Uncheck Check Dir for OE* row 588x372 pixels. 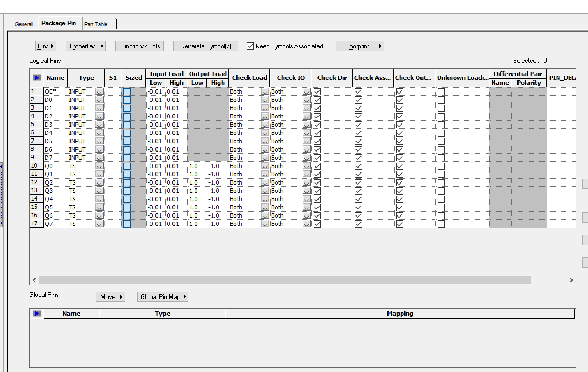pos(317,91)
